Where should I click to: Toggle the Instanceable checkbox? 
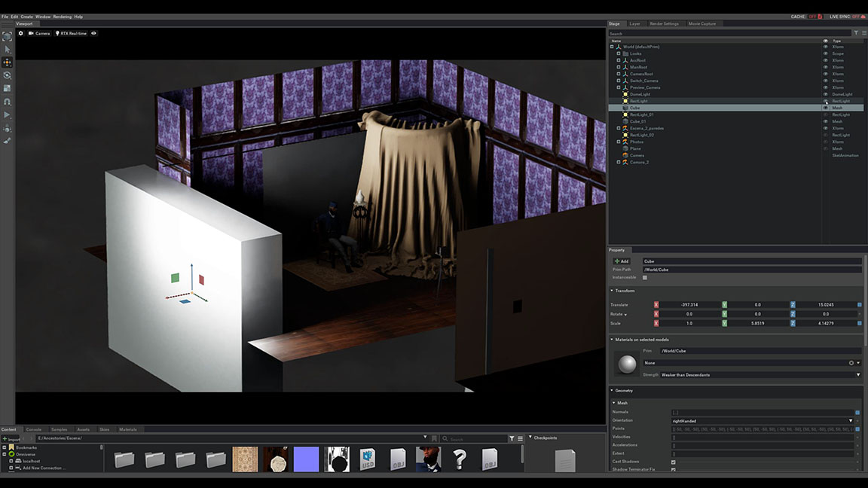point(645,278)
